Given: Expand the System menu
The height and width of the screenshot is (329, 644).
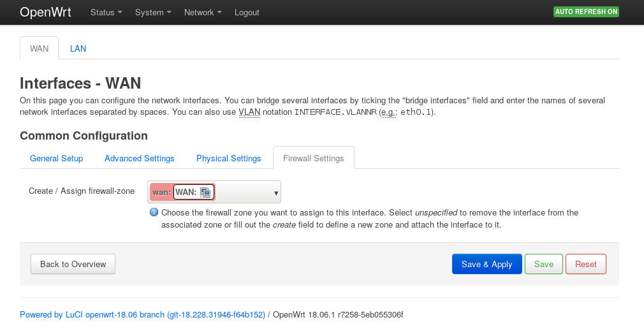Looking at the screenshot, I should pos(153,13).
